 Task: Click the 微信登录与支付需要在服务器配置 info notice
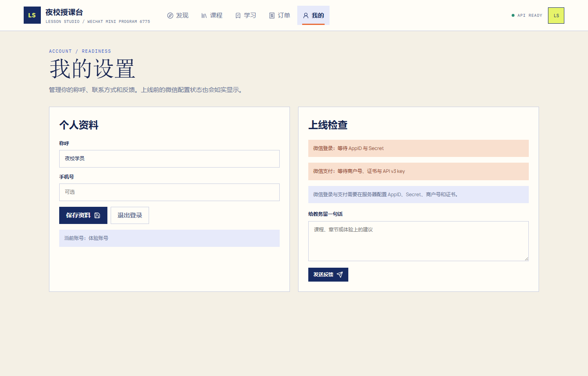[x=419, y=195]
